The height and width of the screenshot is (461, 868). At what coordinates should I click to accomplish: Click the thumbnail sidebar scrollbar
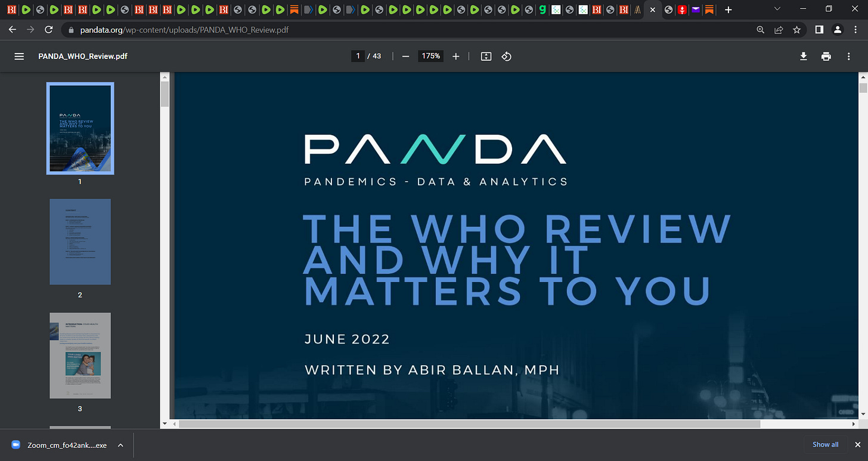coord(165,94)
